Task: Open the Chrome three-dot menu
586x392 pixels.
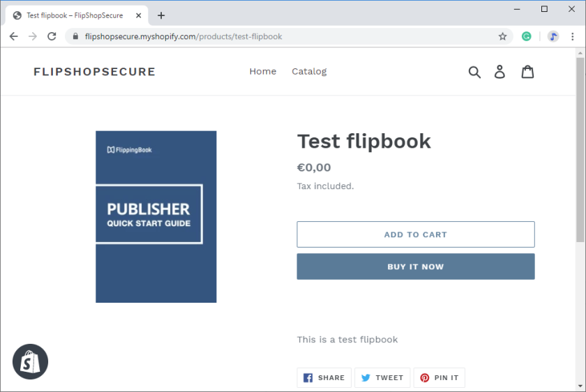Action: click(x=572, y=36)
